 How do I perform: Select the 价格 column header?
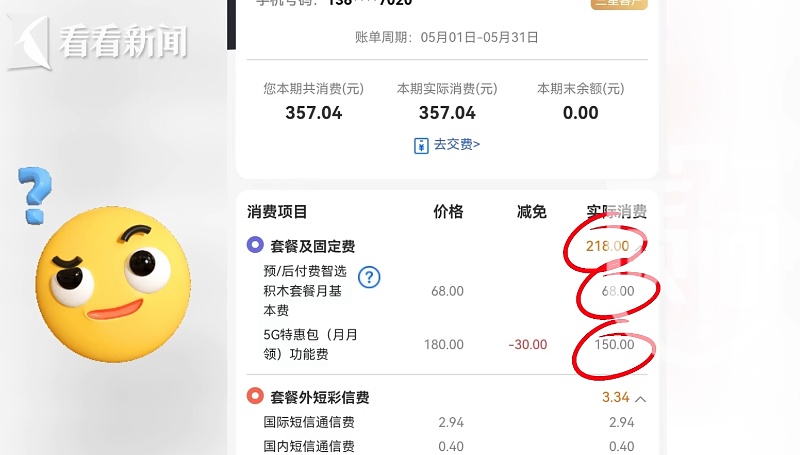pyautogui.click(x=448, y=212)
